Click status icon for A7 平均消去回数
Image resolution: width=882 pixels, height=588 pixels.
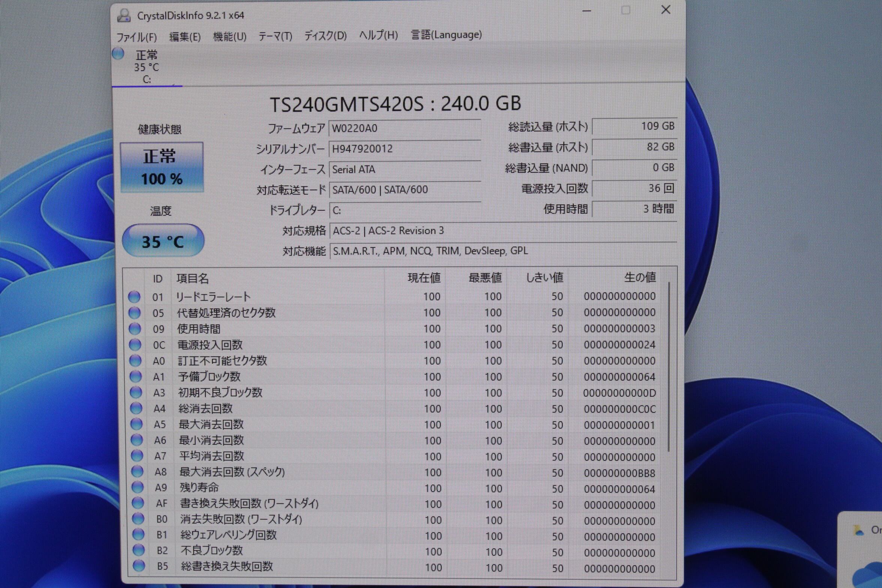(x=137, y=456)
